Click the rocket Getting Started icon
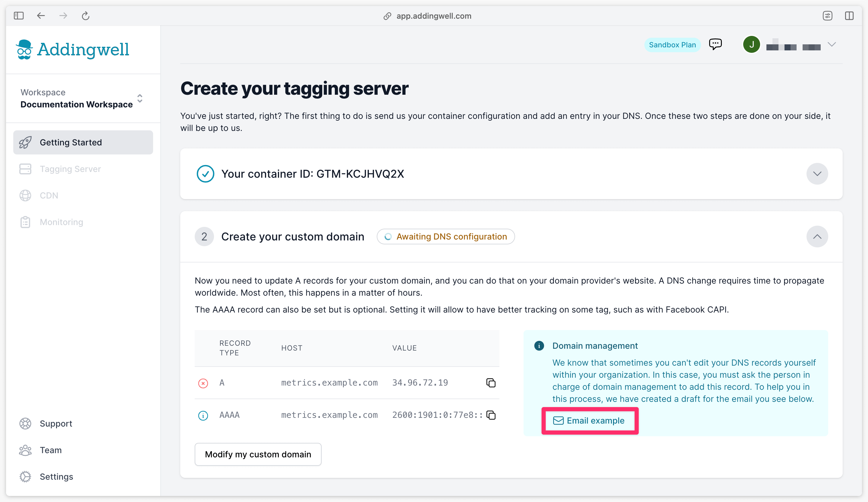Screen dimensions: 868x502 pyautogui.click(x=25, y=142)
